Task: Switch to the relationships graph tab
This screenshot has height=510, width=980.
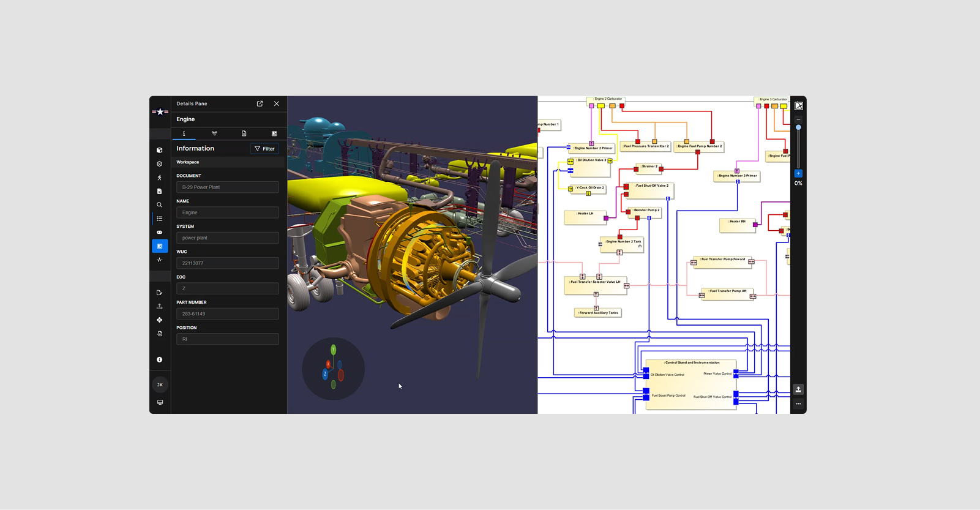Action: 214,133
